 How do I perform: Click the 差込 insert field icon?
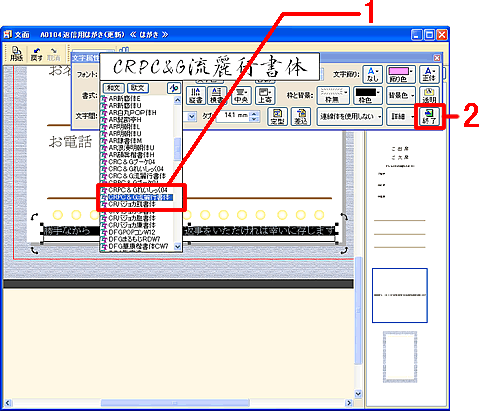301,116
